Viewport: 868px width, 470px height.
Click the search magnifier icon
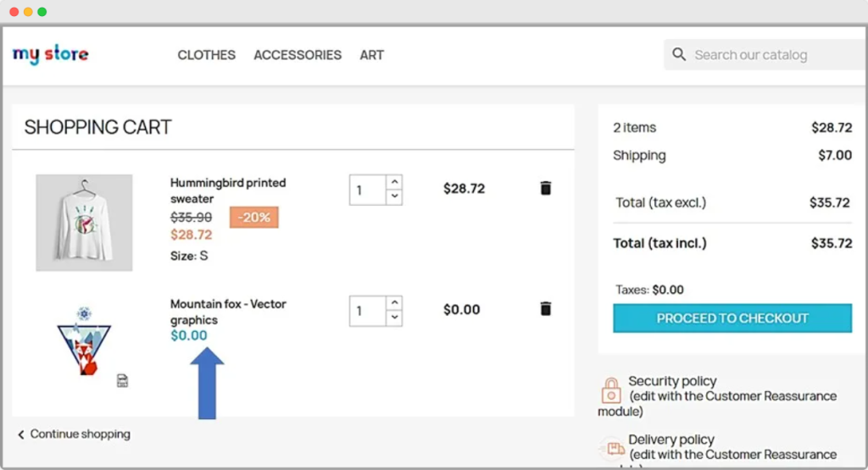(678, 55)
